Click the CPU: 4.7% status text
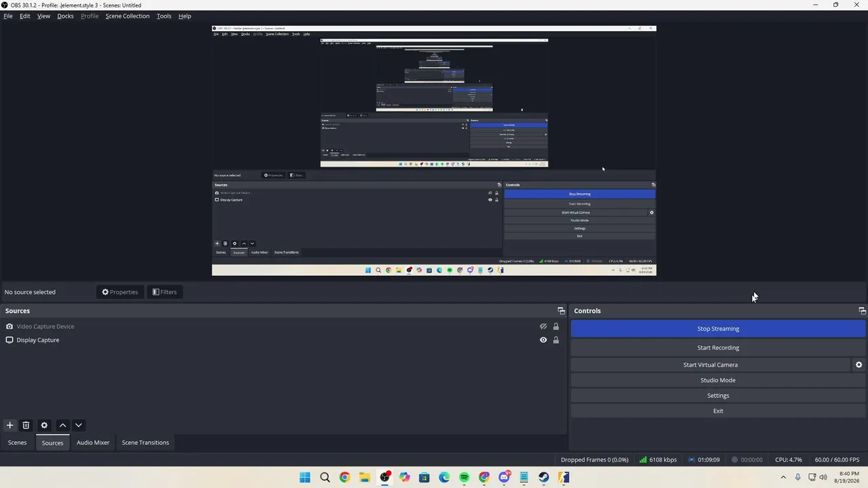 tap(789, 460)
